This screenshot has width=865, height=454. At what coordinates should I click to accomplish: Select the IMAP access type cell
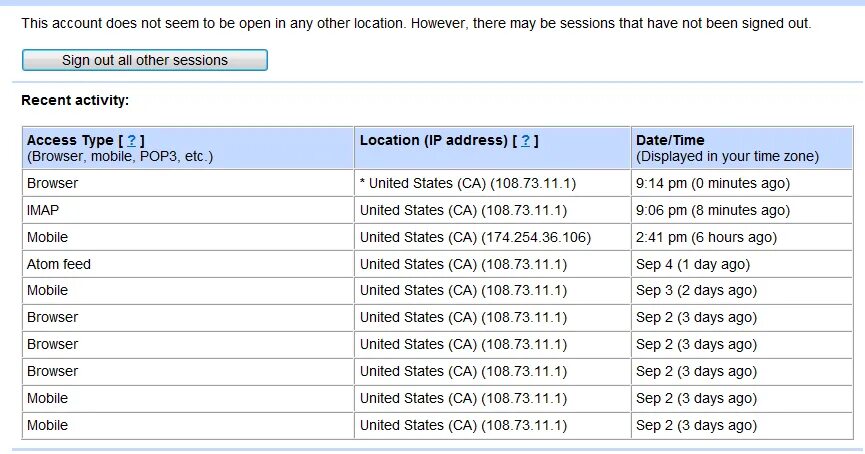tap(44, 210)
